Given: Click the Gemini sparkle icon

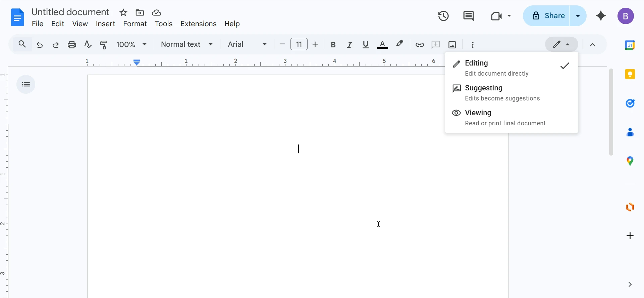Looking at the screenshot, I should click(x=601, y=16).
